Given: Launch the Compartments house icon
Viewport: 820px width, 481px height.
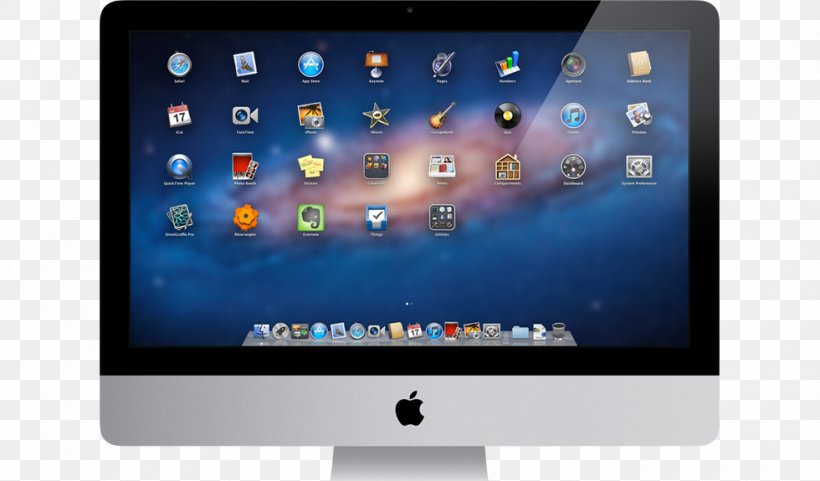Looking at the screenshot, I should [508, 167].
